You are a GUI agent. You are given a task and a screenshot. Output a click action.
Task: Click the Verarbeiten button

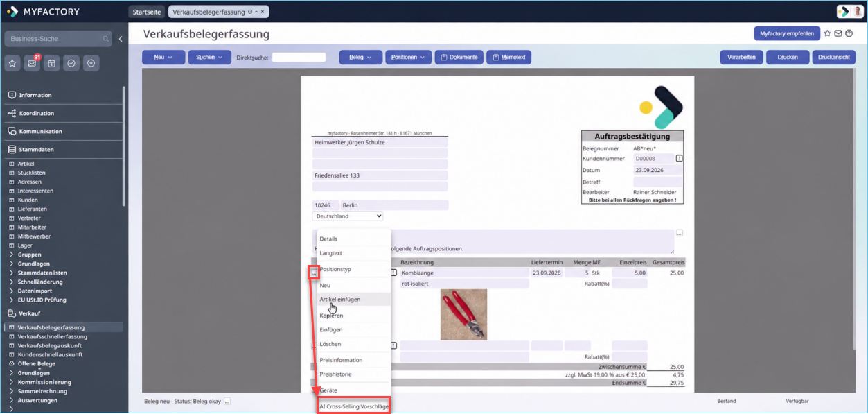click(742, 58)
